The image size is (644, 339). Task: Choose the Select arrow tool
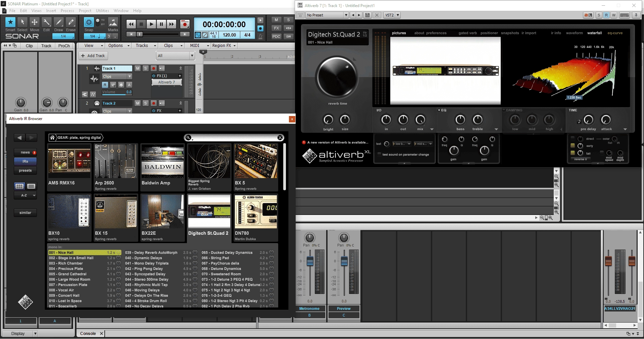22,22
